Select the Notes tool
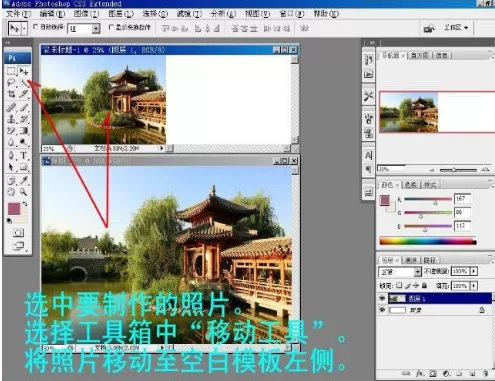495x381 pixels. coord(11,180)
